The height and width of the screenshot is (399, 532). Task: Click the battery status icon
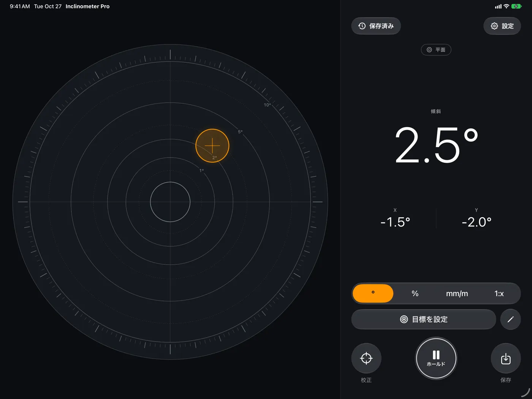pos(516,6)
